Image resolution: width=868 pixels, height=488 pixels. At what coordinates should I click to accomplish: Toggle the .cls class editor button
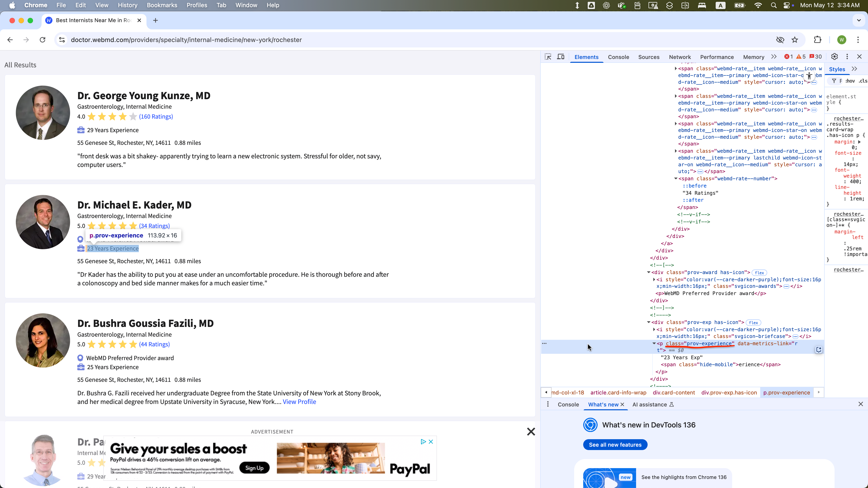coord(863,81)
